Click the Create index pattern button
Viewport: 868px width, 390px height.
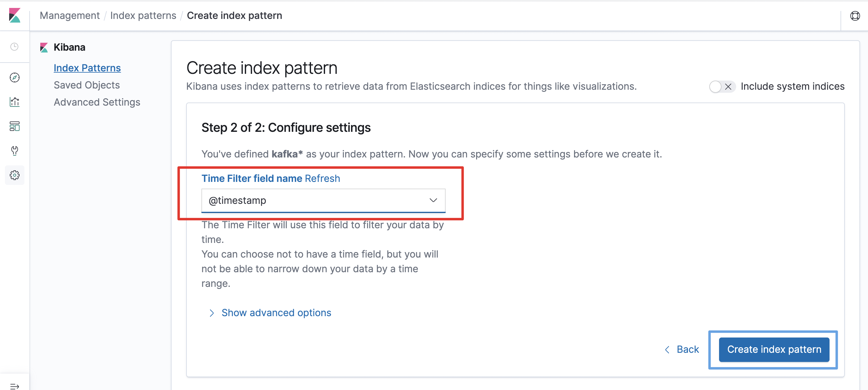click(774, 350)
